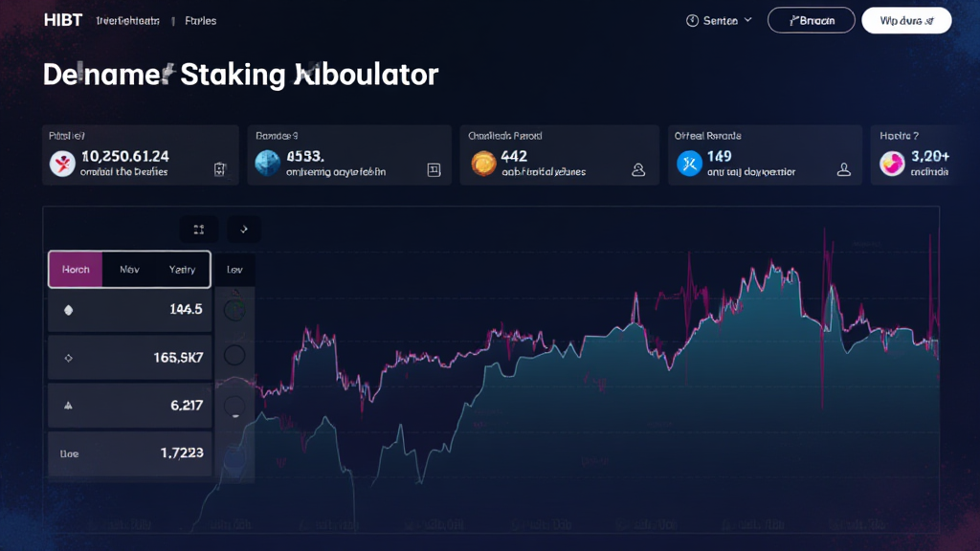Select the radio circle beside the 6.217 row
Screen dimensions: 980x551
click(x=234, y=406)
